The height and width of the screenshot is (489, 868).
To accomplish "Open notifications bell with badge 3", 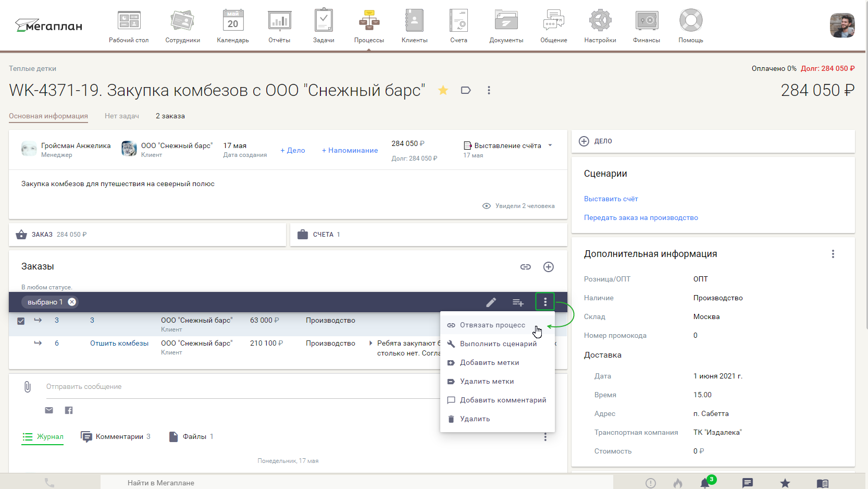I will coord(705,483).
